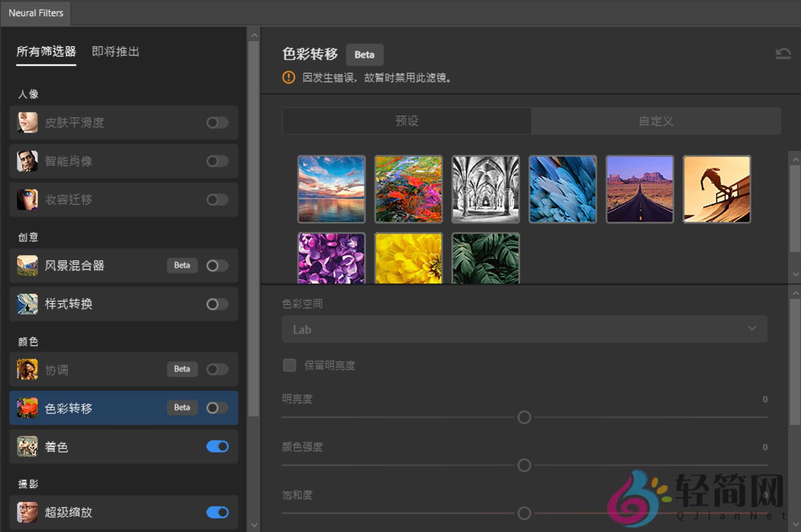Check the 保留明亮度 checkbox

pos(290,365)
